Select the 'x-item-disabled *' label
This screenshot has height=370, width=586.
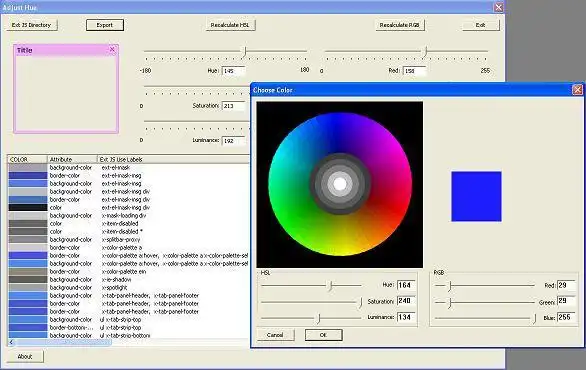click(x=122, y=232)
